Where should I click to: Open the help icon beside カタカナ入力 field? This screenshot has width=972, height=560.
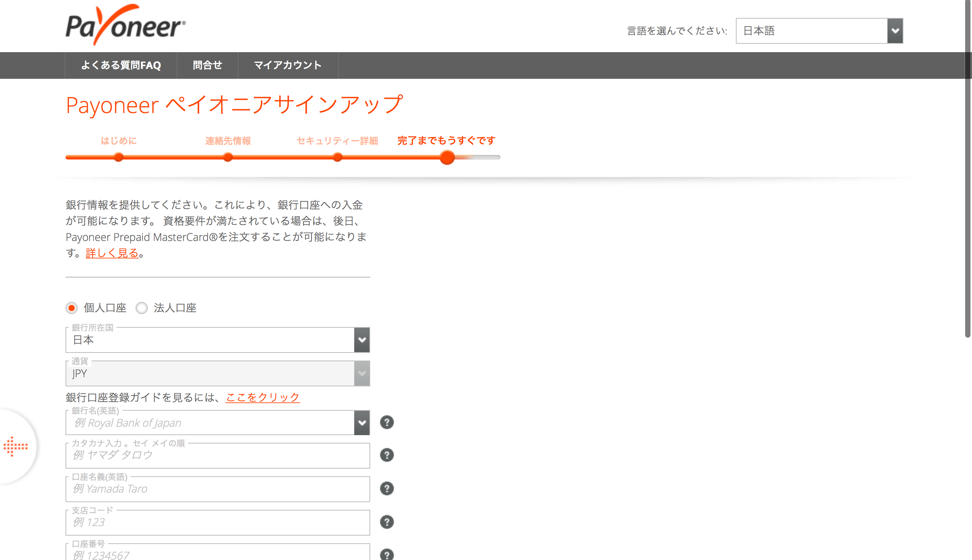pos(387,455)
